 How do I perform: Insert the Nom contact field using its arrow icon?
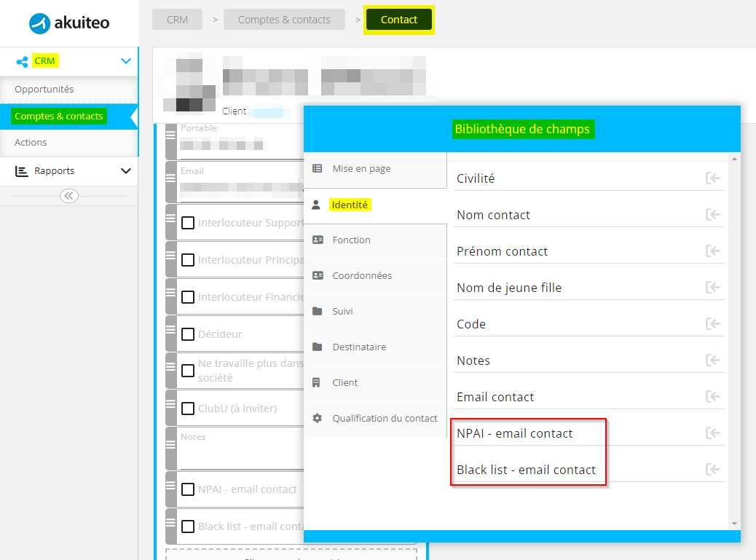click(x=713, y=215)
